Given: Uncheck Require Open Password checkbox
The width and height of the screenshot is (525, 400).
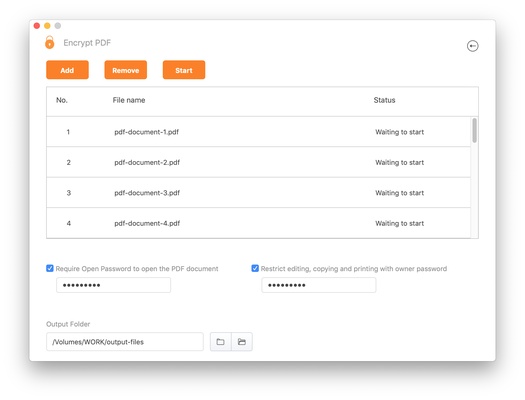Looking at the screenshot, I should pyautogui.click(x=50, y=268).
